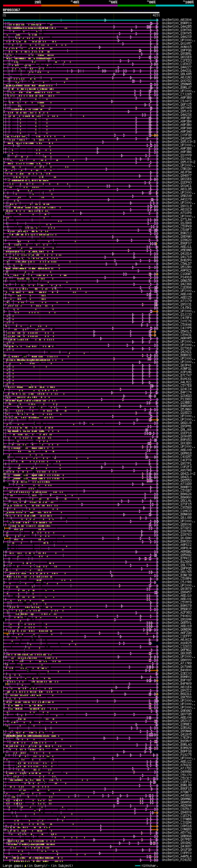Click the label UniRef100_Q4A2S6
197x868 pixels.
click(176, 115)
